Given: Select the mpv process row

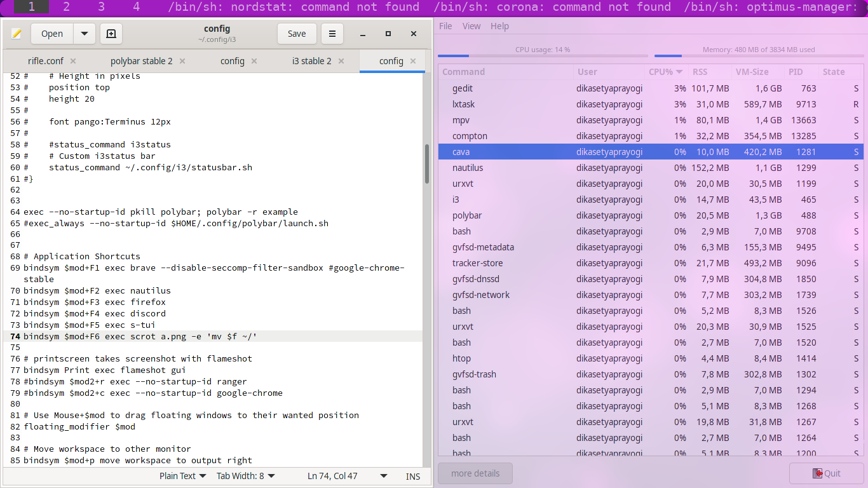Looking at the screenshot, I should [651, 120].
